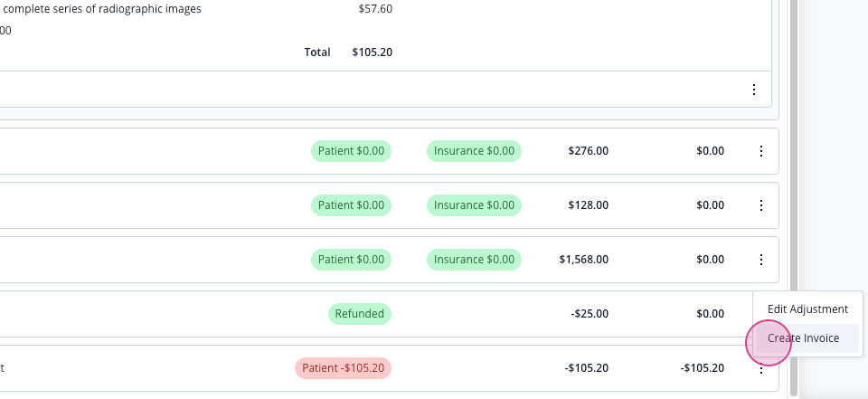Click Insurance $0.00 badge in the $128.00 row

click(474, 205)
